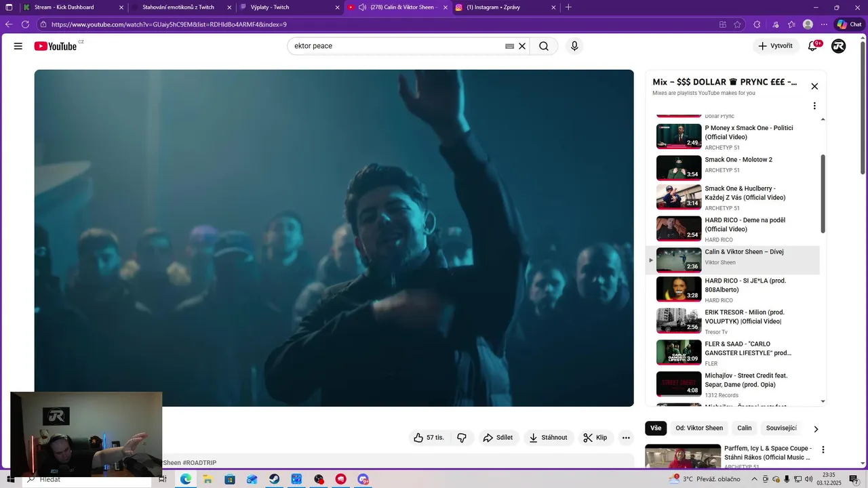Click the YouTube search field
The image size is (868, 488).
point(397,46)
